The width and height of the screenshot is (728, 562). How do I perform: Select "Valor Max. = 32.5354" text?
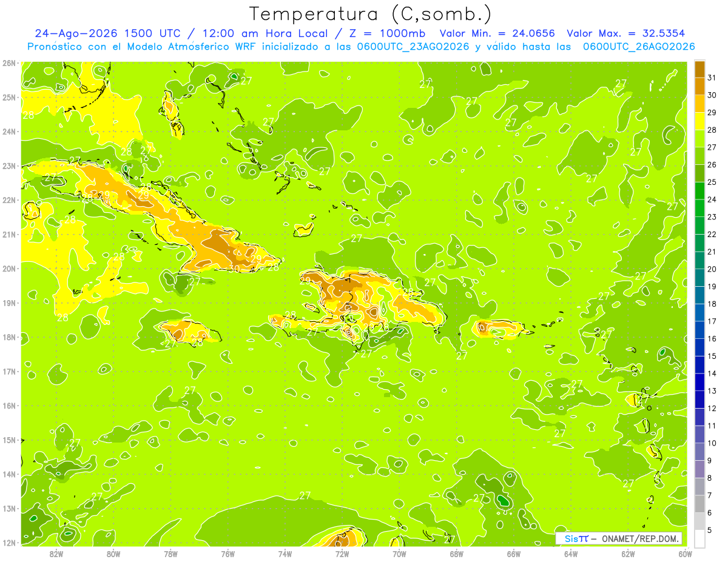(x=627, y=33)
